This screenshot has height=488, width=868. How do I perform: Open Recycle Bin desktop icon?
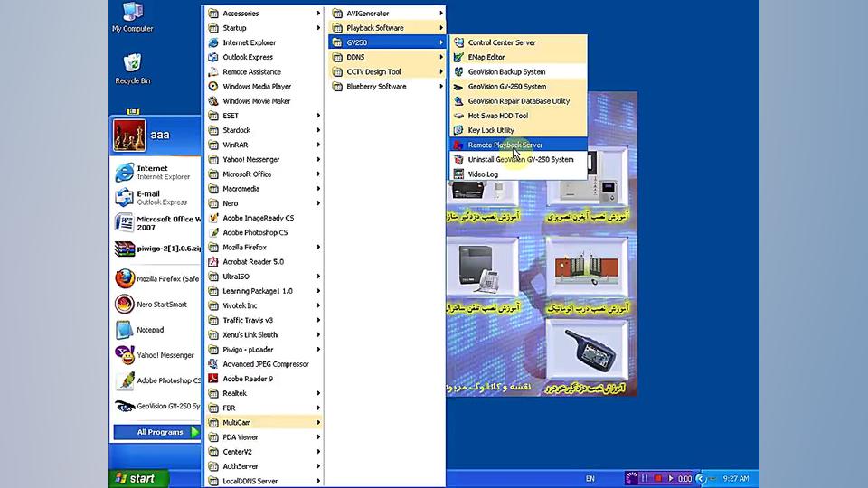(132, 70)
